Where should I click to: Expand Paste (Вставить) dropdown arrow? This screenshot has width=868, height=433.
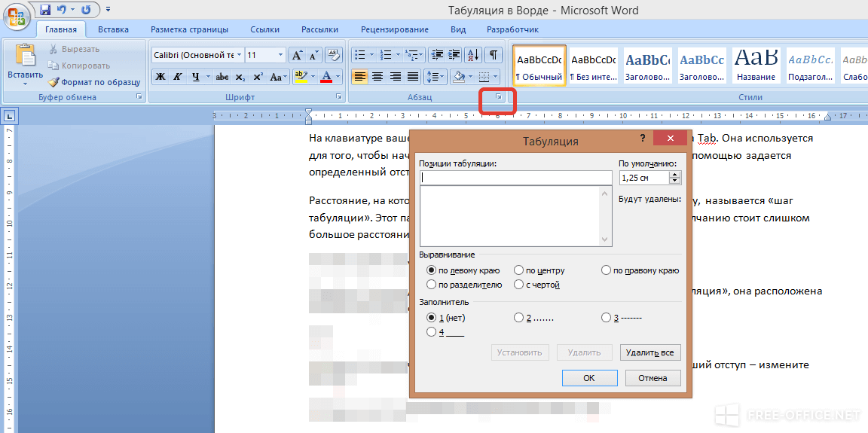[x=25, y=84]
